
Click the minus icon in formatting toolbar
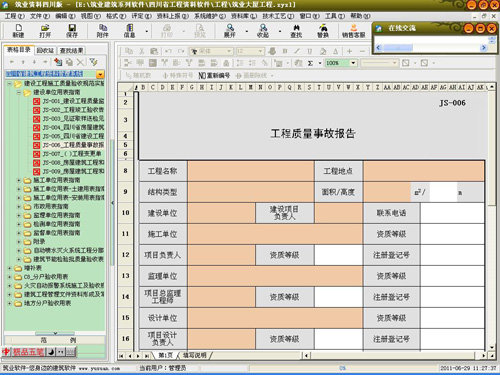(362, 51)
